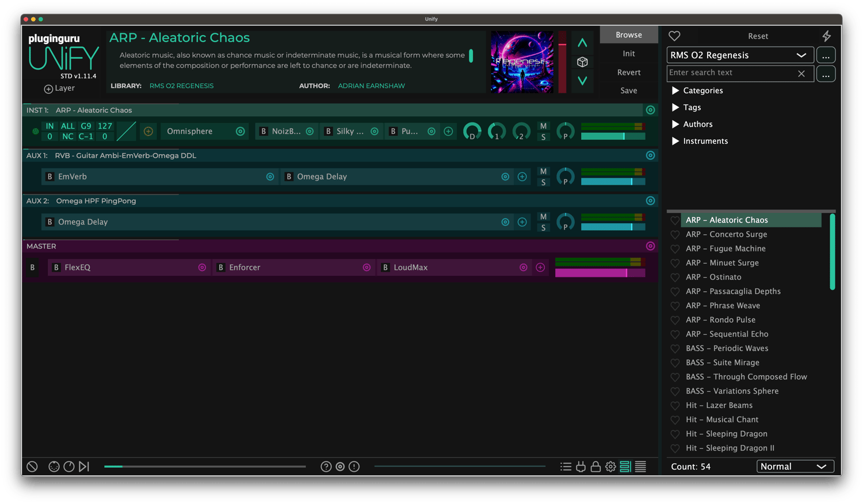
Task: Open the RMS O2 Regenesis library dropdown
Action: coord(740,55)
